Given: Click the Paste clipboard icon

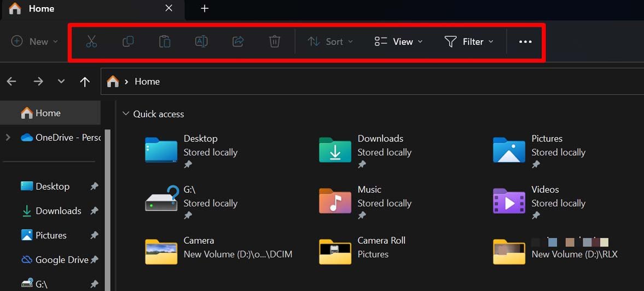Looking at the screenshot, I should (x=165, y=42).
